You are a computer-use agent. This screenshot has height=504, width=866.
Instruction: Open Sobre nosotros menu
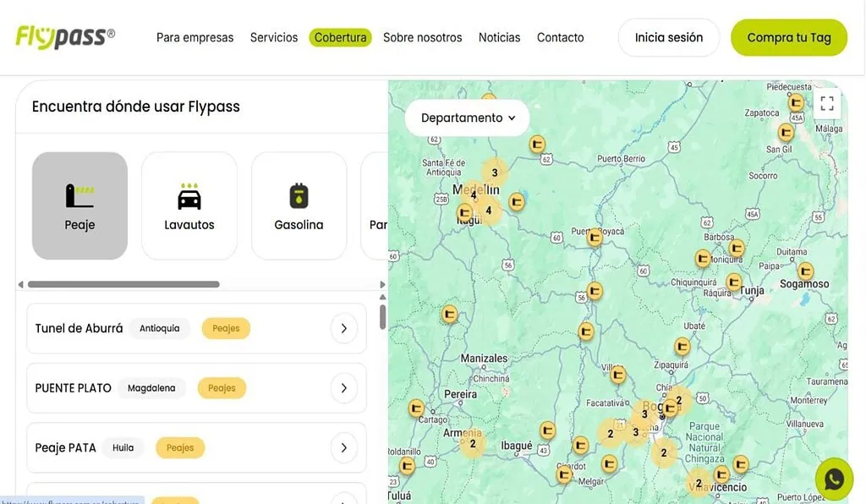point(423,37)
